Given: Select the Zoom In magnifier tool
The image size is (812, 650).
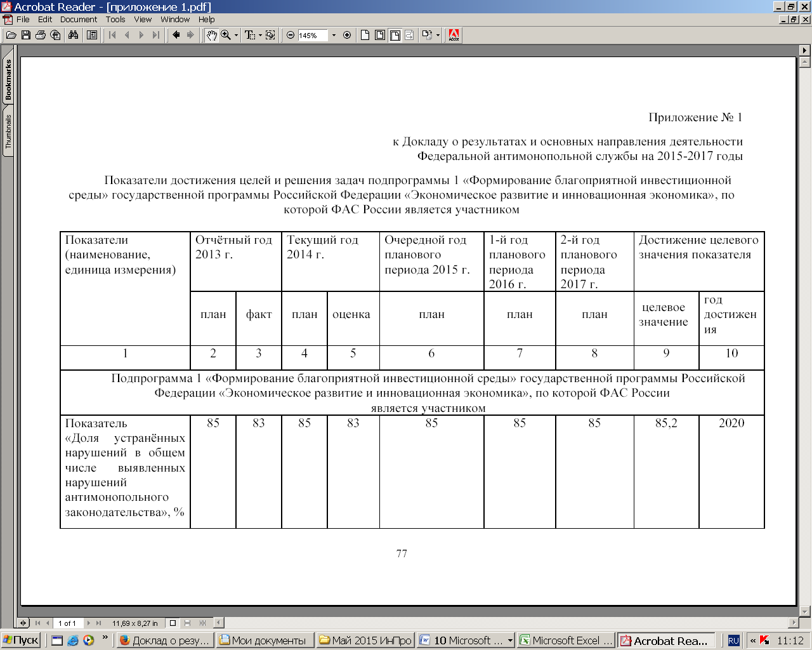Looking at the screenshot, I should click(x=226, y=36).
